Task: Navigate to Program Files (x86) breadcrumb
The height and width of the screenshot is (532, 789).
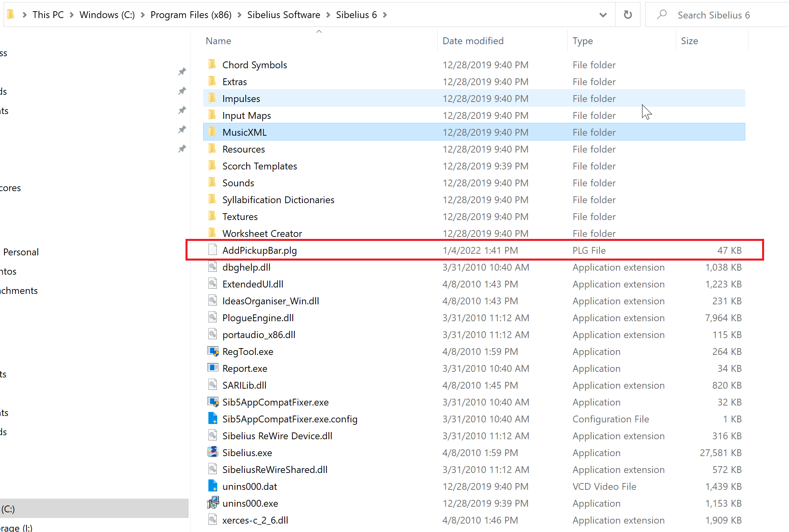Action: click(191, 15)
